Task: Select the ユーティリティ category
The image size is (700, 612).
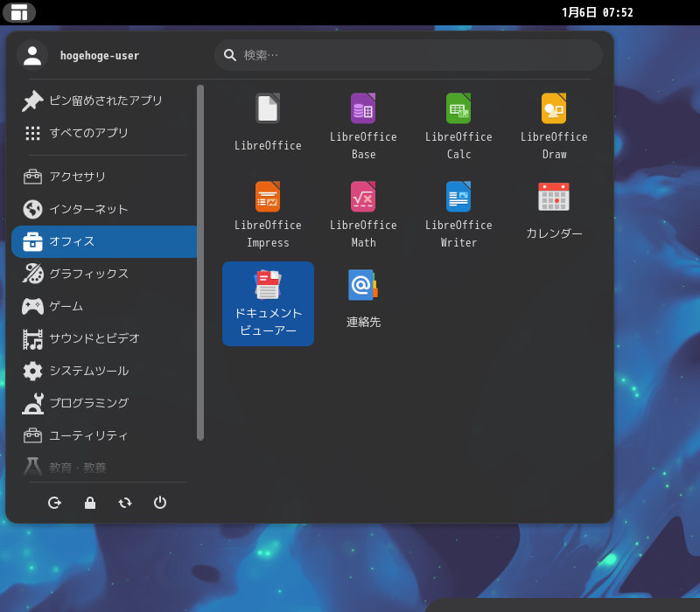Action: tap(104, 435)
